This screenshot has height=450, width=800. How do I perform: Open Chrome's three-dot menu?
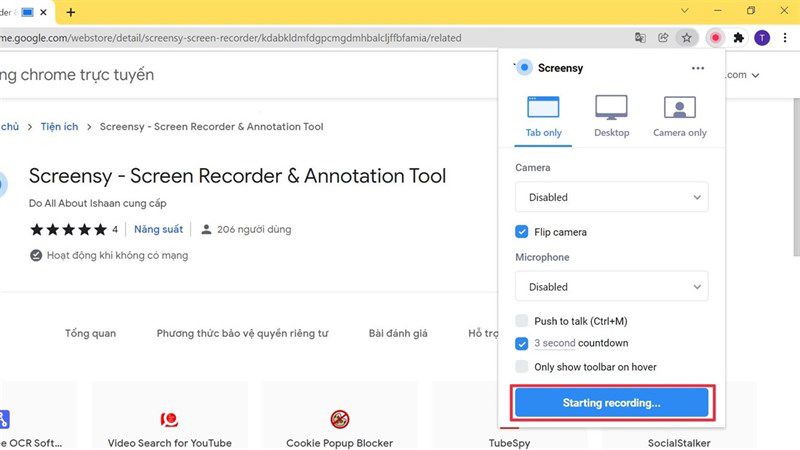click(x=785, y=37)
